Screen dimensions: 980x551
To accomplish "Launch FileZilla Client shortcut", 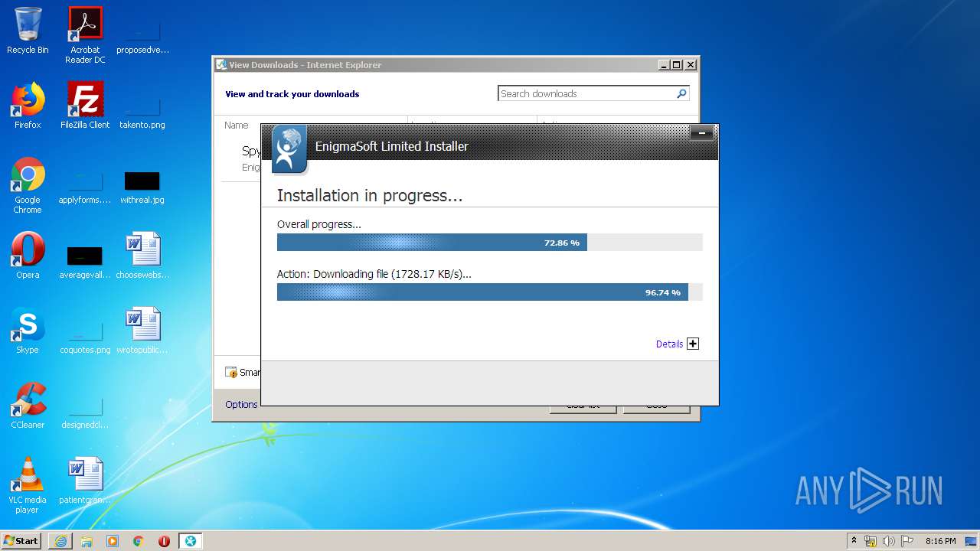I will pos(85,106).
